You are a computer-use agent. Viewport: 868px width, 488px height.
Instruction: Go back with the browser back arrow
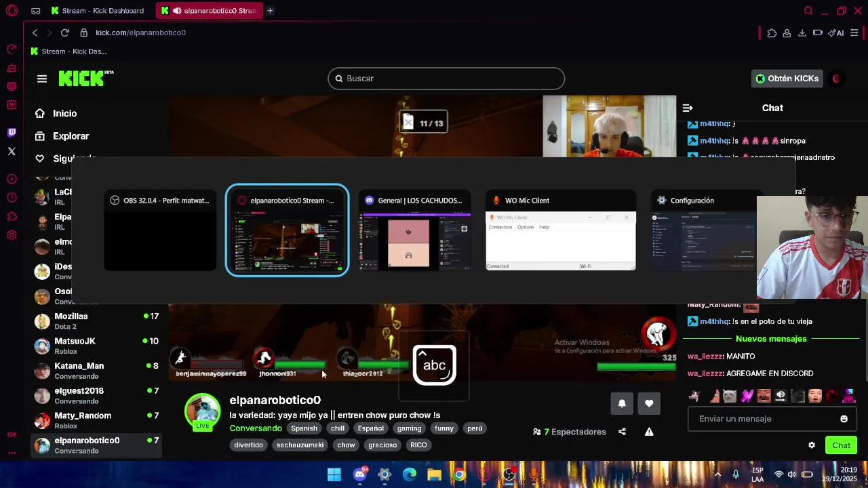[x=35, y=33]
